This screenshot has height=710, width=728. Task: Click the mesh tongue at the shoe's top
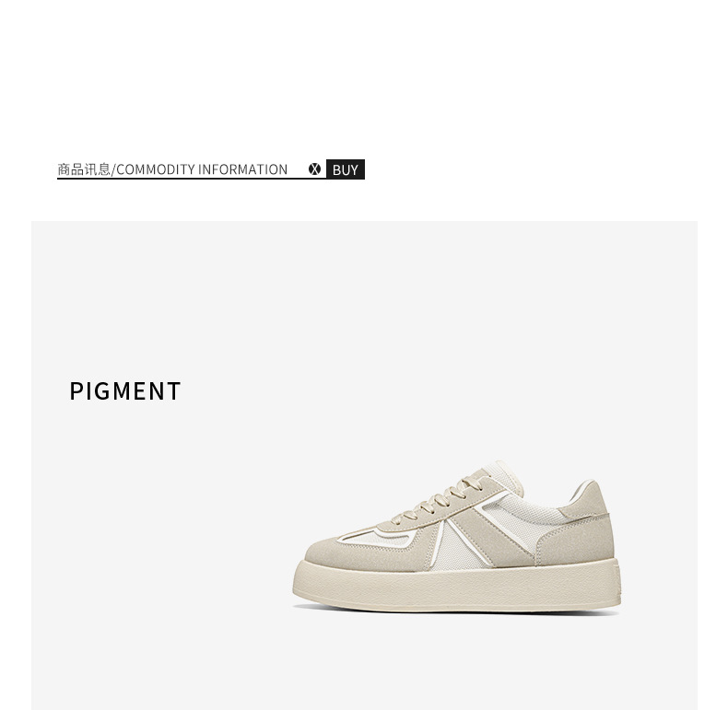pyautogui.click(x=504, y=476)
